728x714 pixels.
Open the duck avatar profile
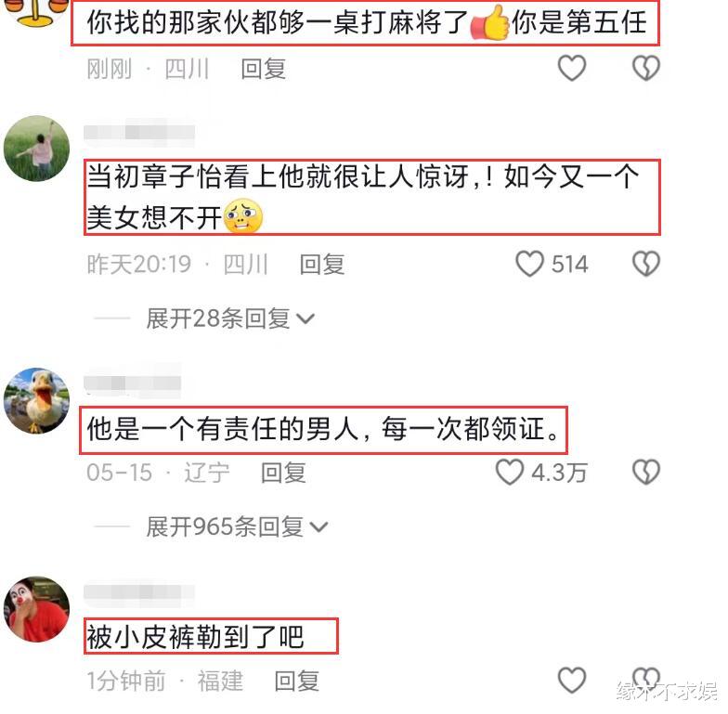pyautogui.click(x=36, y=400)
